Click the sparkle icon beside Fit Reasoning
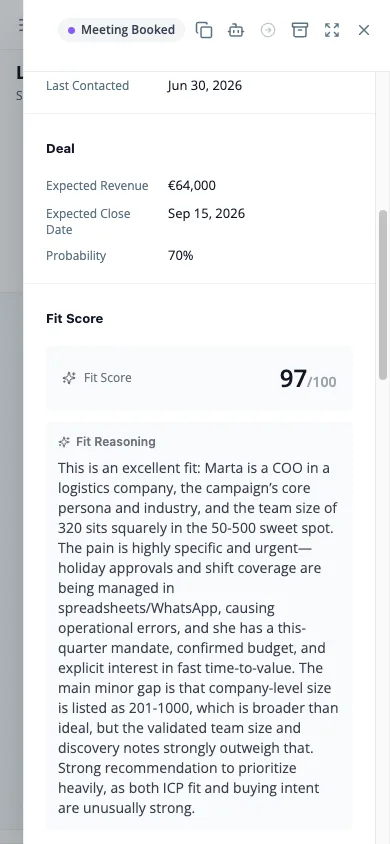Screen dimensions: 390x844 pyautogui.click(x=64, y=442)
